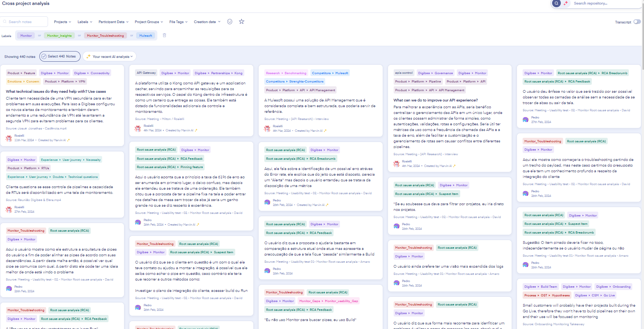Screen dimensions: 644x329
Task: Expand the Project Groups dropdown
Action: tap(149, 22)
